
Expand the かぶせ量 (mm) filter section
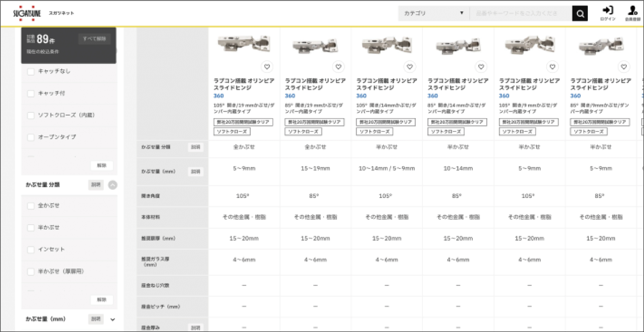click(113, 319)
